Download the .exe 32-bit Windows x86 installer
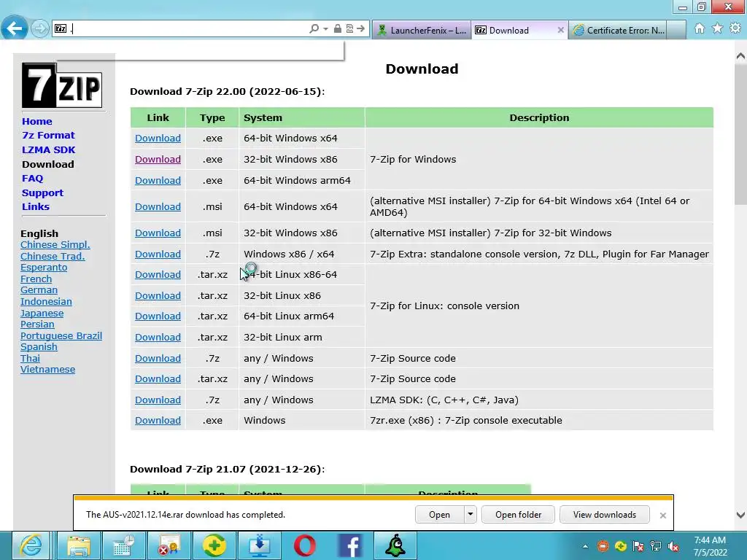 coord(158,159)
